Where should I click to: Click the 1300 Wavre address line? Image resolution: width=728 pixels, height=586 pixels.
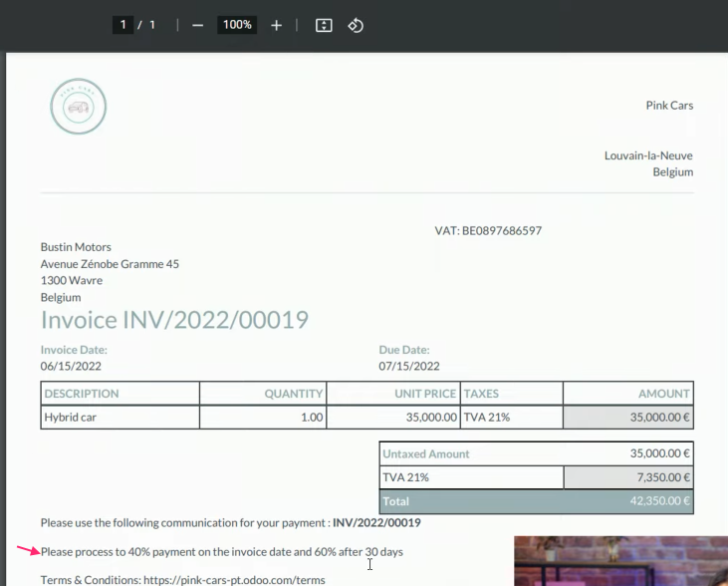pyautogui.click(x=72, y=280)
